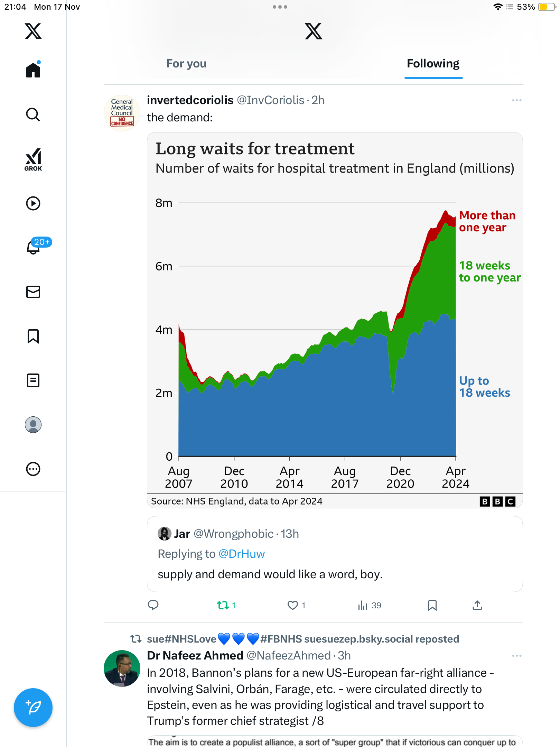Open more options on invertedcoriolis post
This screenshot has width=560, height=747.
coord(516,100)
